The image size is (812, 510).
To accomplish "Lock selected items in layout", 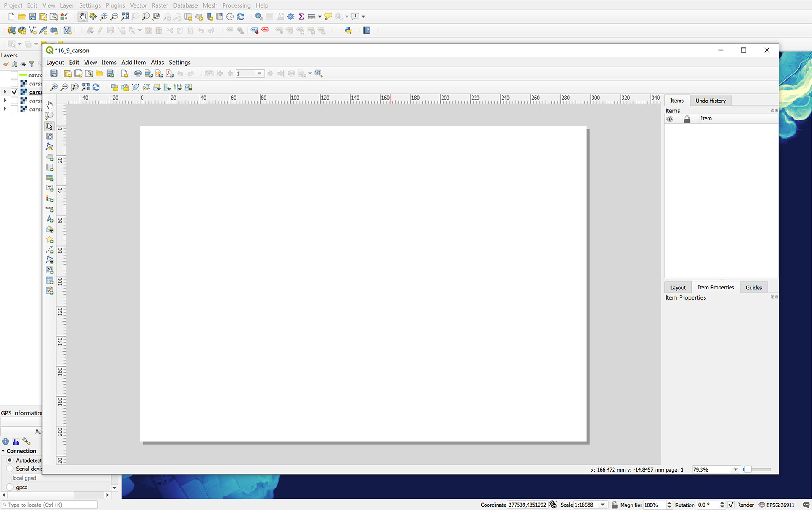I will [114, 87].
